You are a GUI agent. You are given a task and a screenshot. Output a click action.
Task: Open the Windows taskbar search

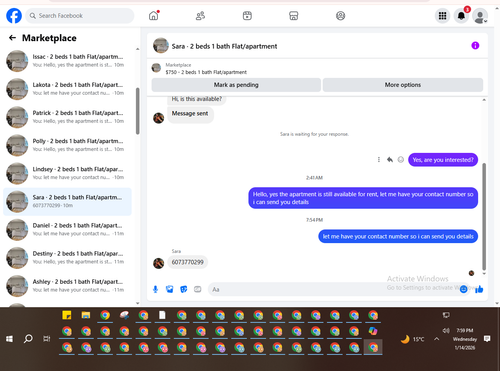[x=28, y=339]
